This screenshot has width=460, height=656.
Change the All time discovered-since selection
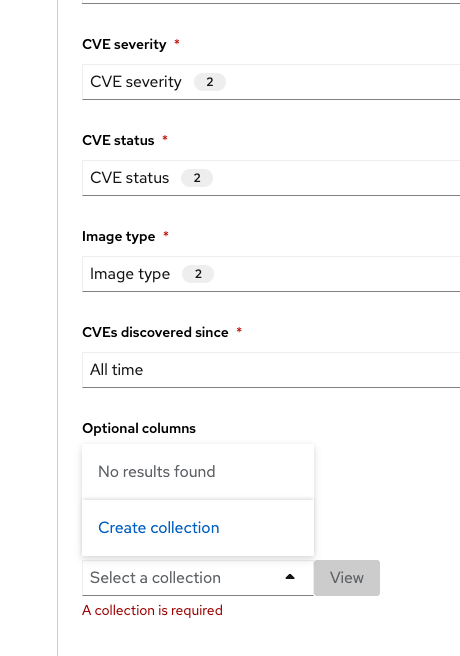(x=271, y=370)
